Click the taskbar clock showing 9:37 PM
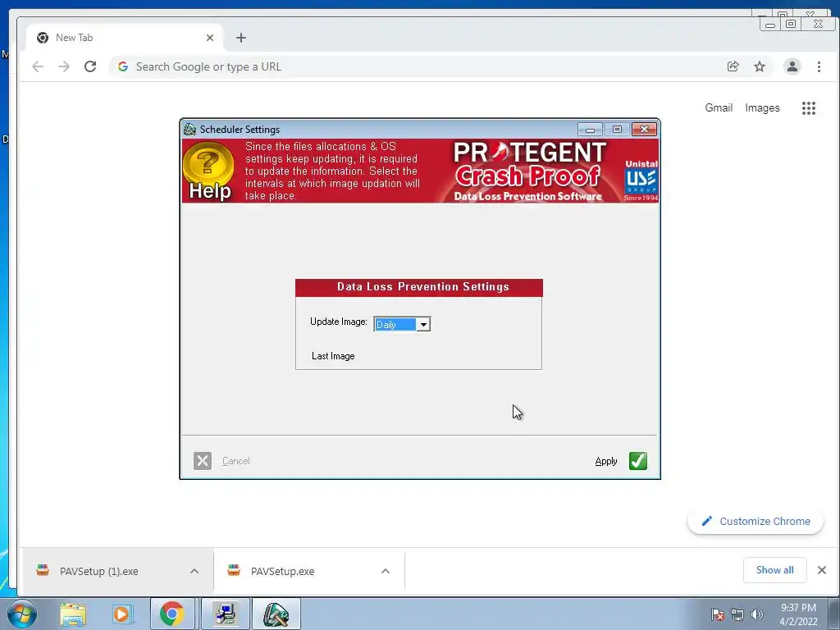Image resolution: width=840 pixels, height=630 pixels. pyautogui.click(x=798, y=614)
